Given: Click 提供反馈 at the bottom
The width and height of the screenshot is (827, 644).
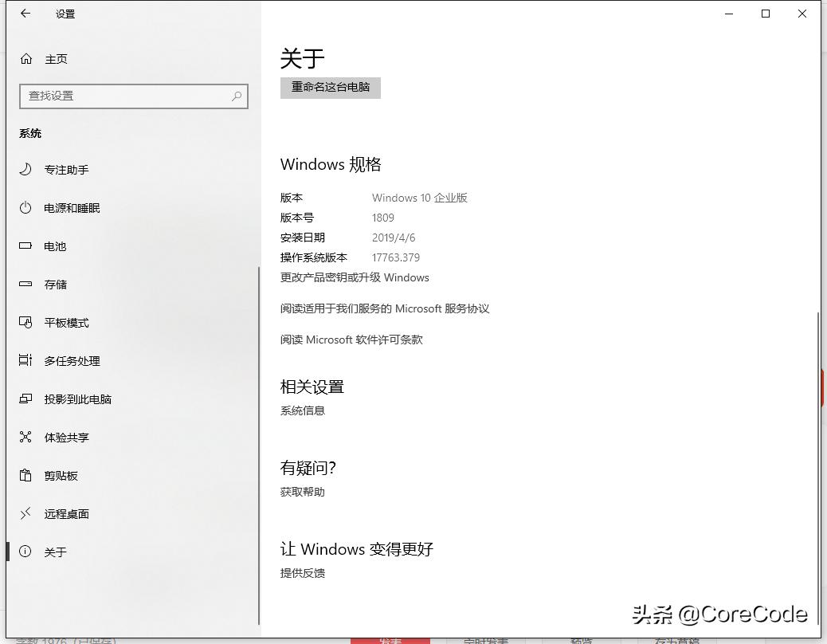Looking at the screenshot, I should (302, 573).
